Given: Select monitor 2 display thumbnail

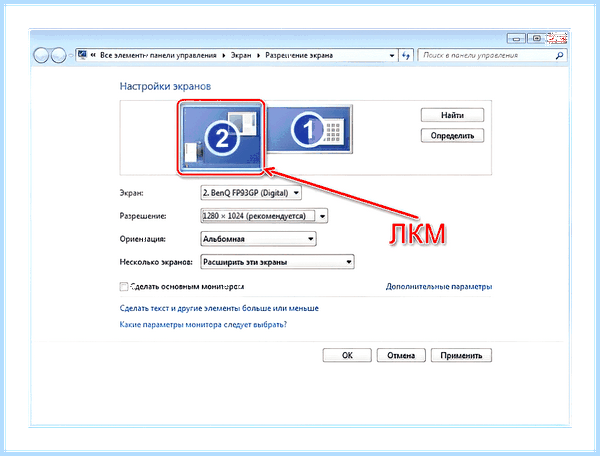Looking at the screenshot, I should coord(221,137).
